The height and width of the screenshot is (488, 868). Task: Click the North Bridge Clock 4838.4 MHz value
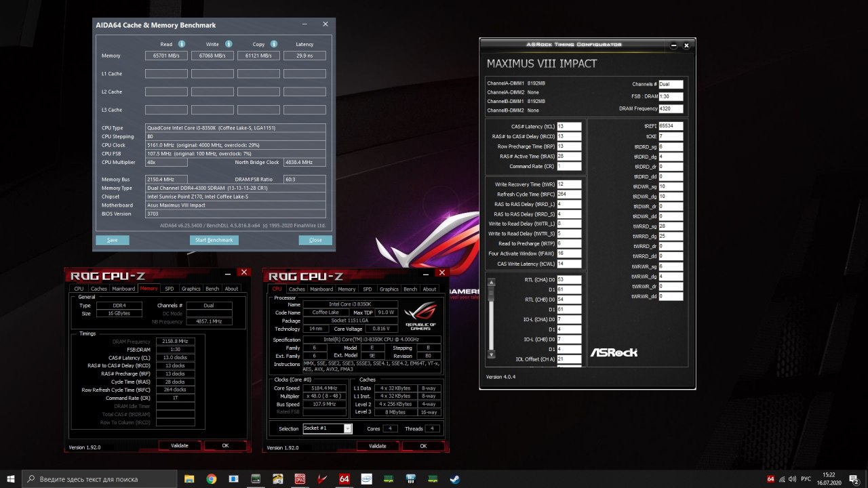point(304,162)
